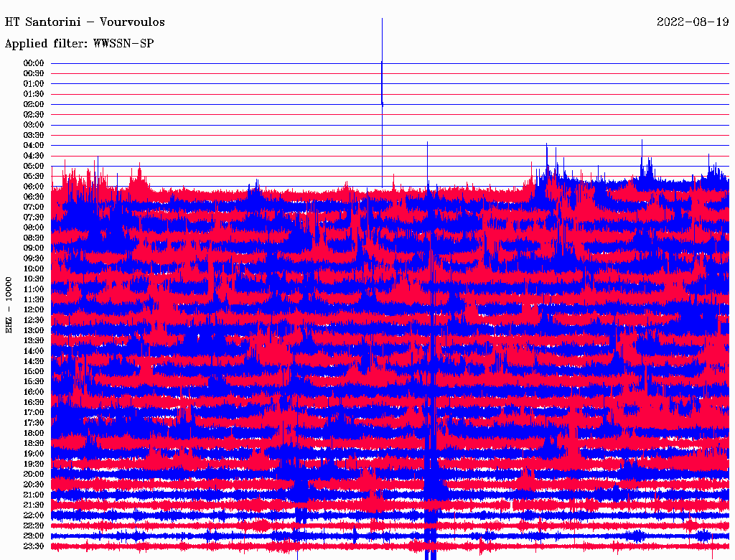Select the 11:00 time label
Viewport: 735px width, 560px height.
pyautogui.click(x=34, y=289)
